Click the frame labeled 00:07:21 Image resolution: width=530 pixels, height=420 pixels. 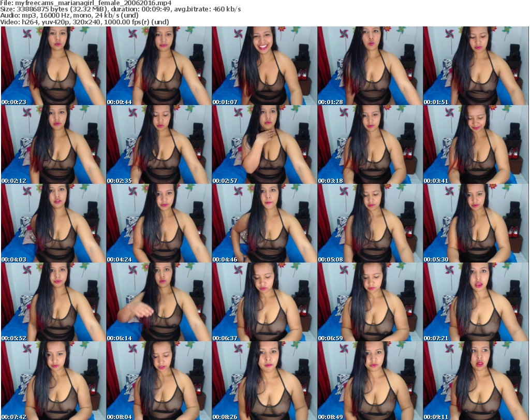point(476,302)
